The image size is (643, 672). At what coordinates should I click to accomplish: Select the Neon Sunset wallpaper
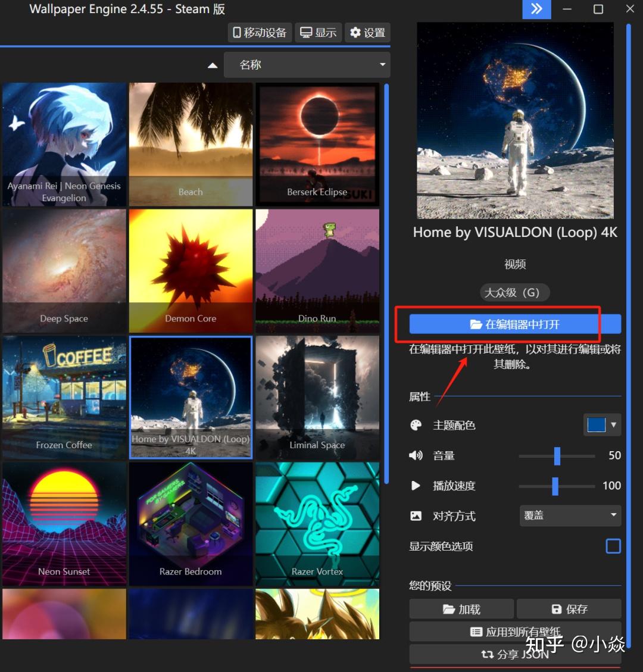64,524
